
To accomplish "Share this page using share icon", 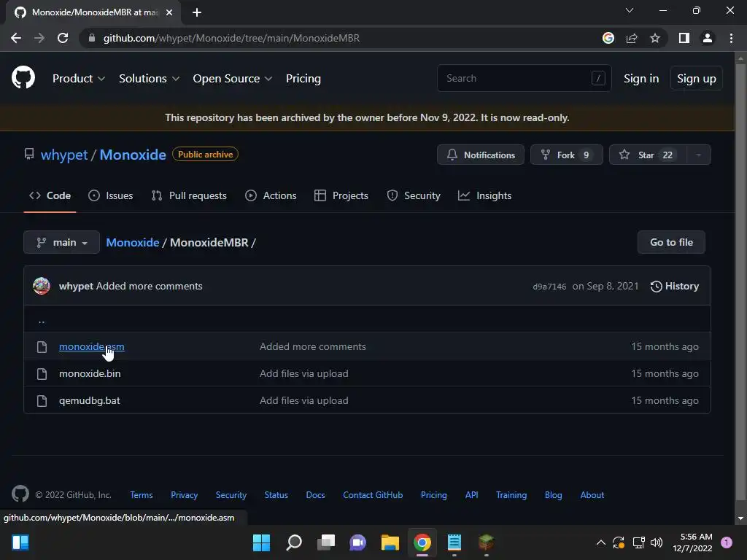I will pos(632,38).
